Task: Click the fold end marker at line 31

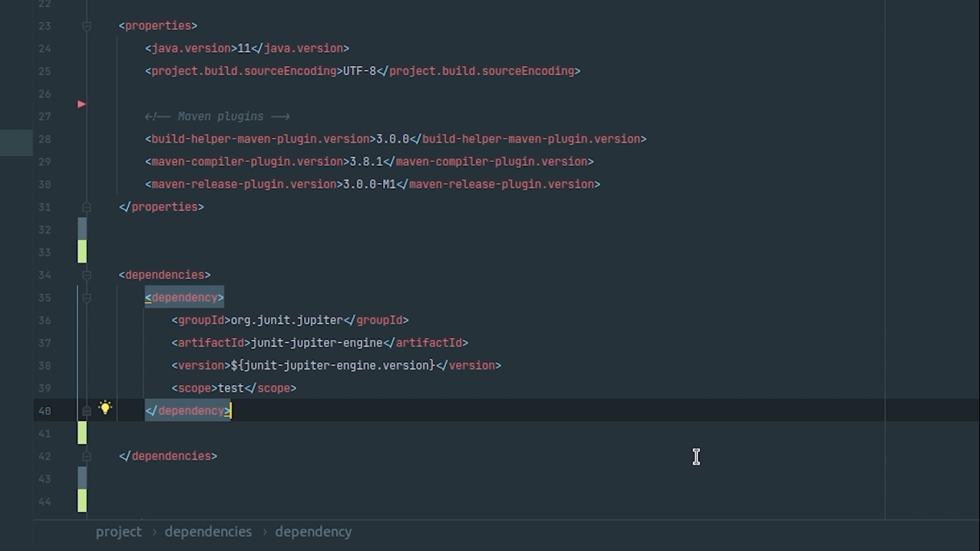Action: (87, 207)
